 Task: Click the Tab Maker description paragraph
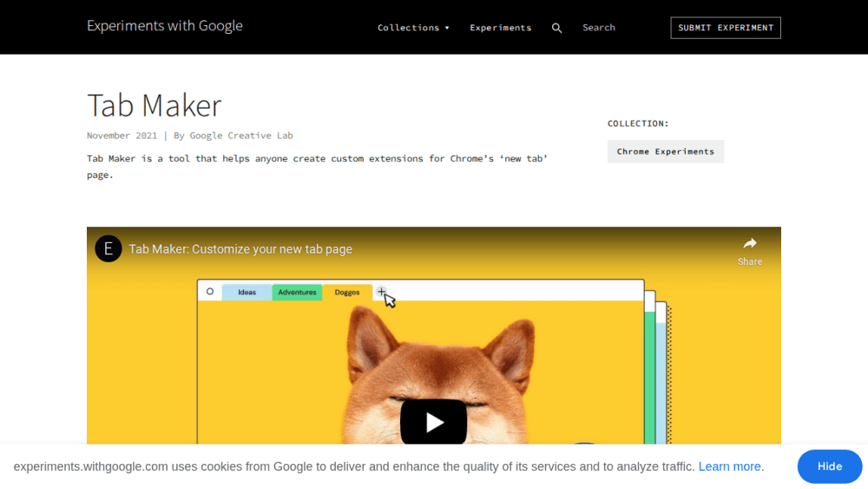[x=317, y=166]
